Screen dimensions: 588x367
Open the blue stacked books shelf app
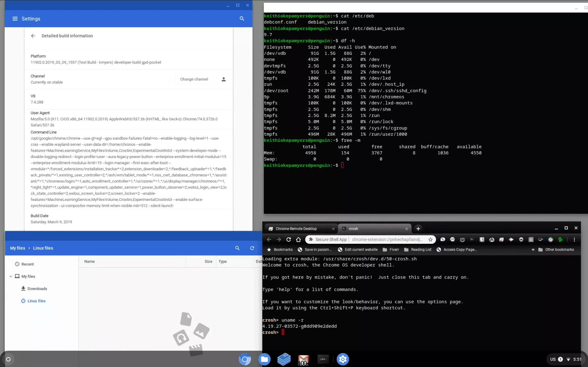pyautogui.click(x=284, y=359)
